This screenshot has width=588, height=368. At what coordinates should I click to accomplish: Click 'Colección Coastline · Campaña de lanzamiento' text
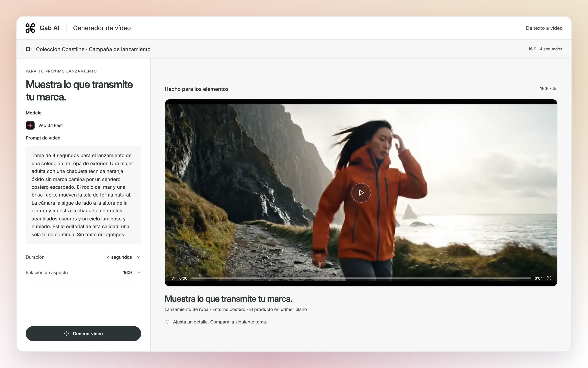(93, 49)
